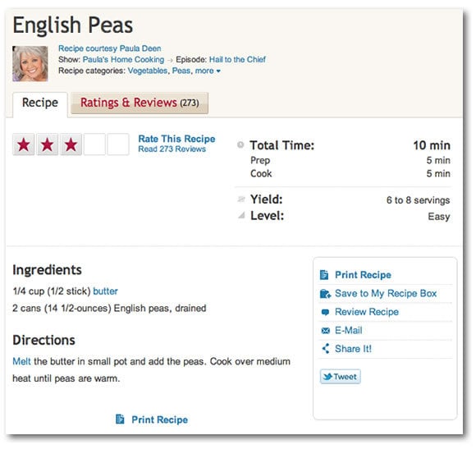This screenshot has width=476, height=449.
Task: Click Paula Deen's profile photo thumbnail
Action: [30, 64]
